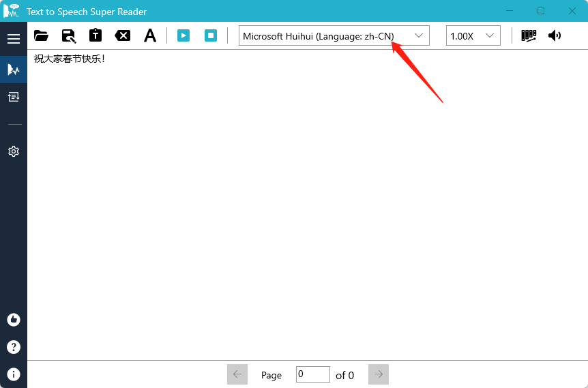588x388 pixels.
Task: Go to previous page arrow
Action: pos(237,374)
